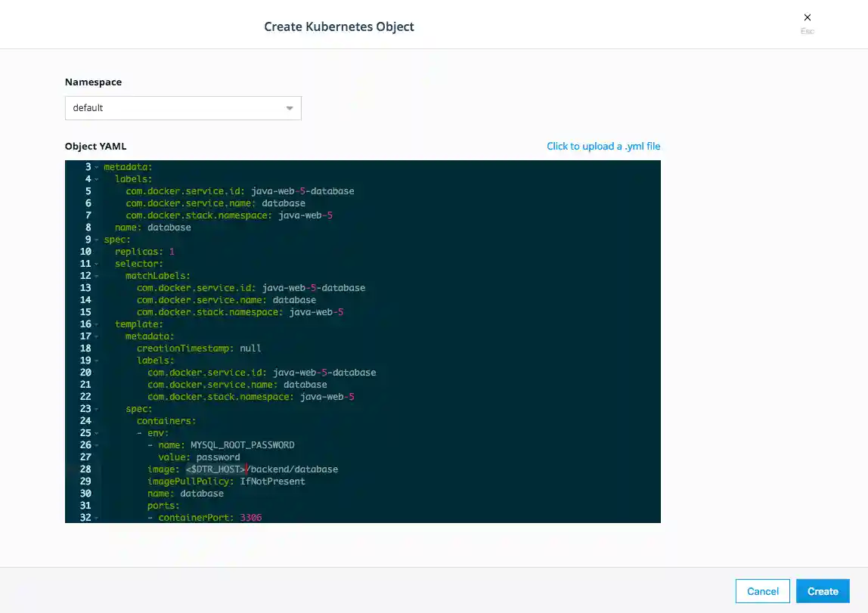Fold the containerPort entry on line 32
This screenshot has height=613, width=868.
click(x=97, y=518)
